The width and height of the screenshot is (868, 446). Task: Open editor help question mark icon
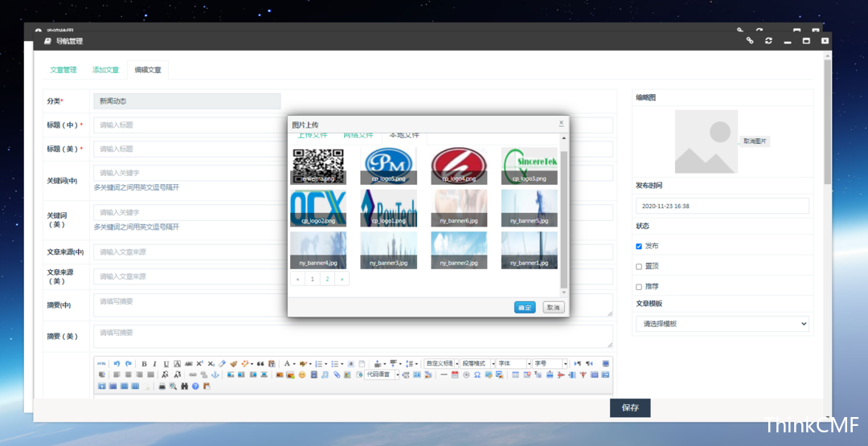(x=195, y=387)
